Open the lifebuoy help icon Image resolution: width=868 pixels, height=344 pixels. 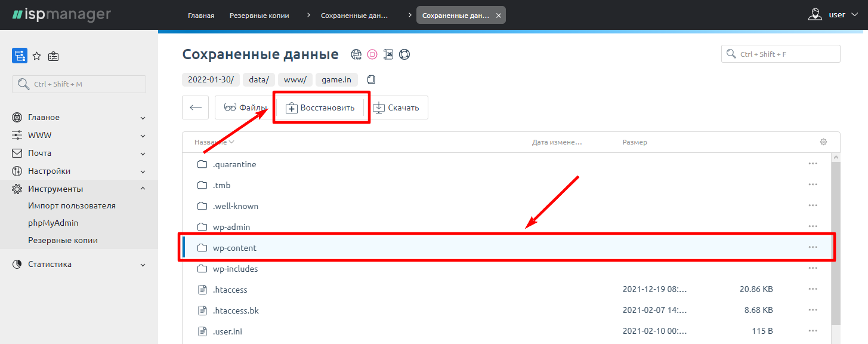[404, 55]
